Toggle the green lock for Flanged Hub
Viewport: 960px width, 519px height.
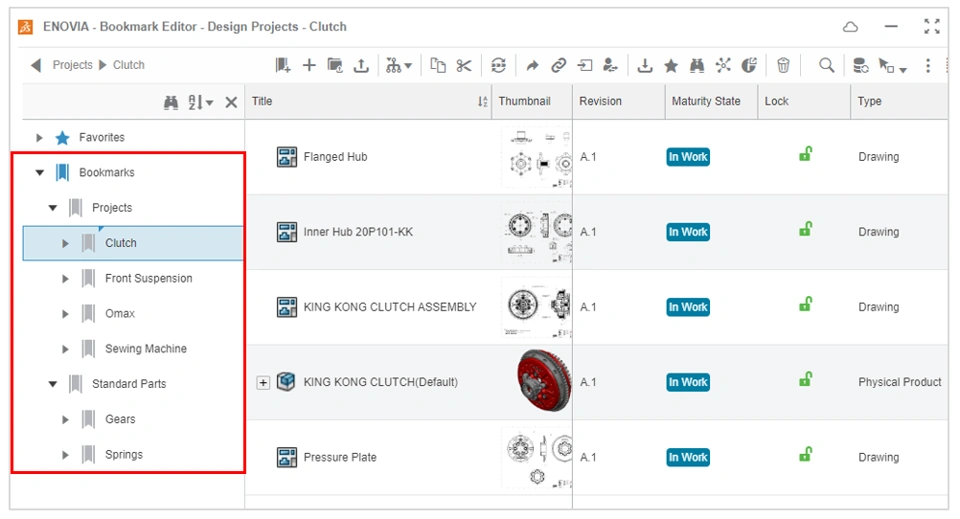pos(805,154)
